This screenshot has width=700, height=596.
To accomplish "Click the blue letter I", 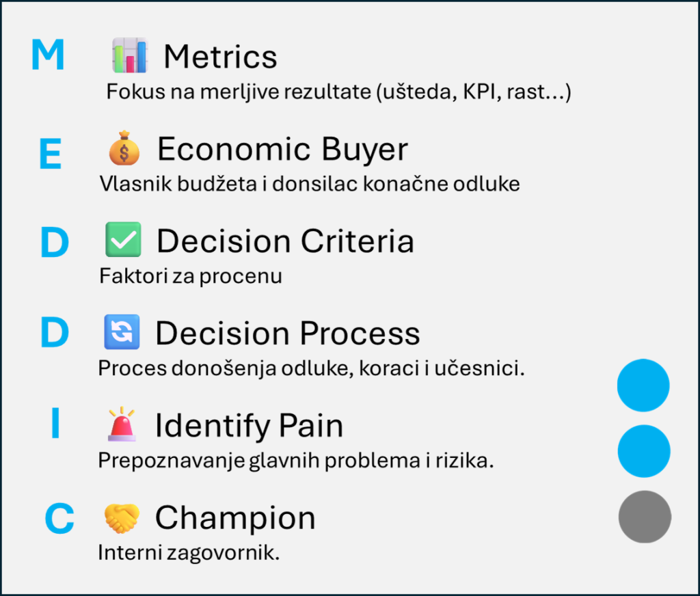I will pyautogui.click(x=55, y=424).
